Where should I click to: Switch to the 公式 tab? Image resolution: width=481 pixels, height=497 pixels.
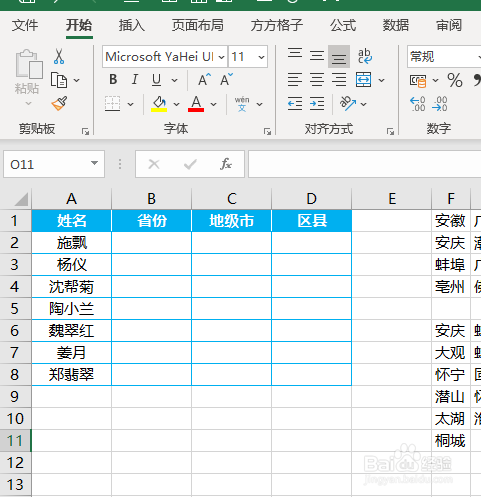point(343,25)
